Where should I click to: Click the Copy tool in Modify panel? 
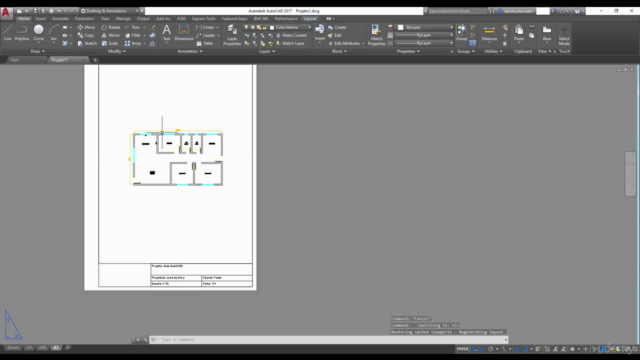[86, 36]
